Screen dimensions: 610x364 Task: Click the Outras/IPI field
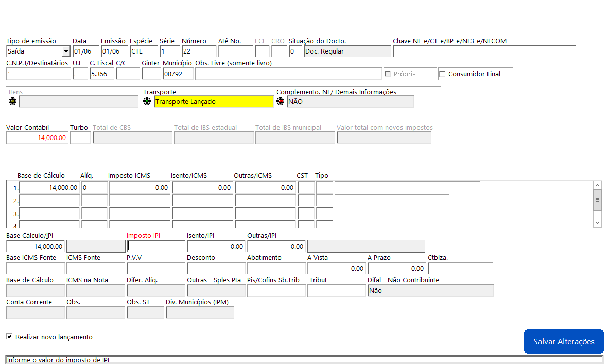point(276,247)
